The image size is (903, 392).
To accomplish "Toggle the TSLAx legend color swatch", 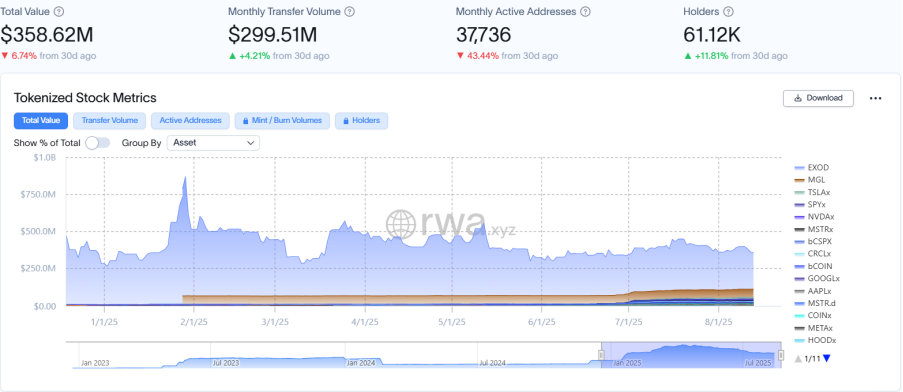I will tap(799, 192).
